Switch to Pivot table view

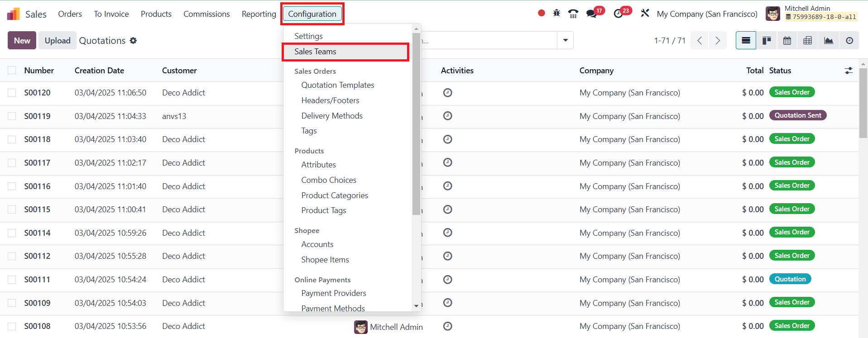point(807,41)
